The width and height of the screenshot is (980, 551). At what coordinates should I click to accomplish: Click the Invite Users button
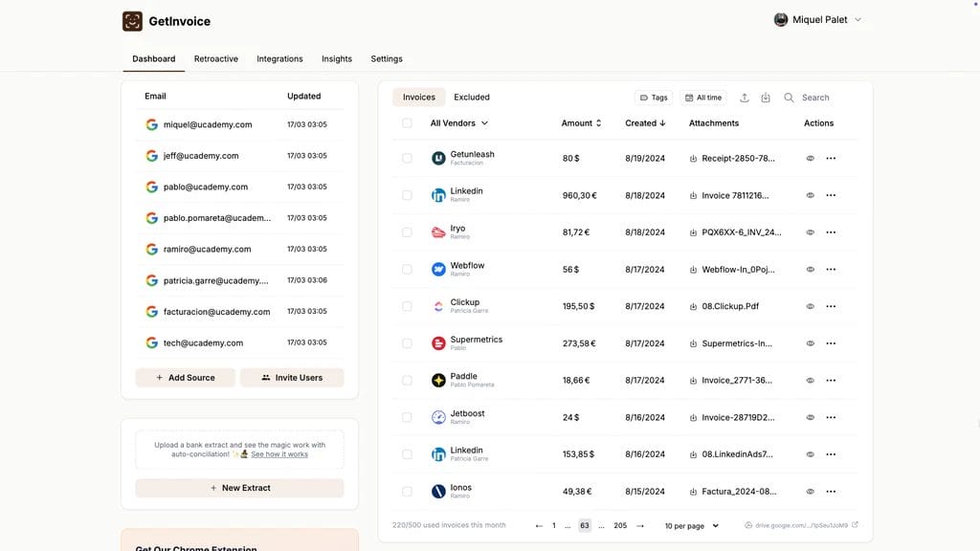pyautogui.click(x=293, y=377)
